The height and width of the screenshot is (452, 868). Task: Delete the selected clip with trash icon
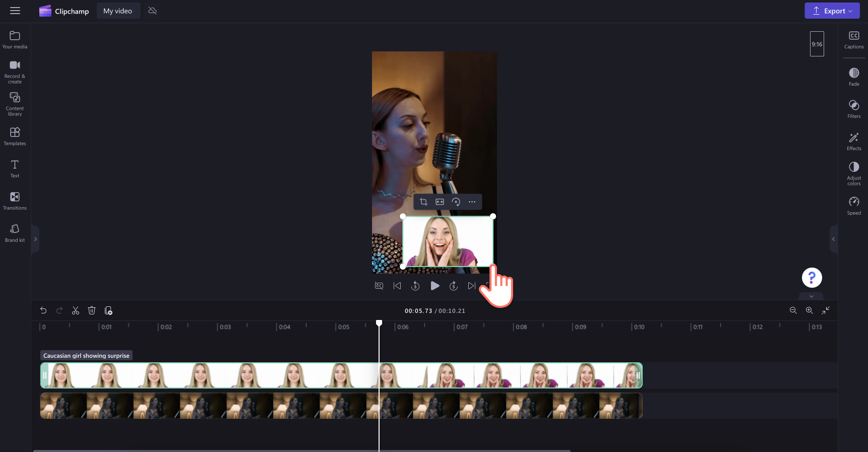92,310
